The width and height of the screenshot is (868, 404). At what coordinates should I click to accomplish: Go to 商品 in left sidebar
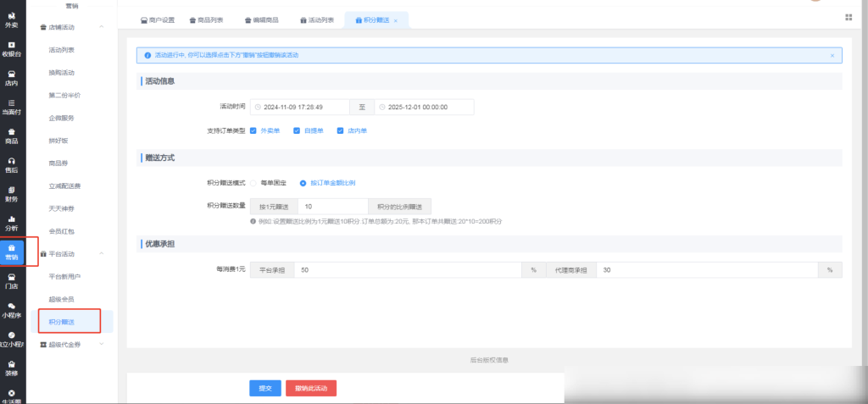11,136
